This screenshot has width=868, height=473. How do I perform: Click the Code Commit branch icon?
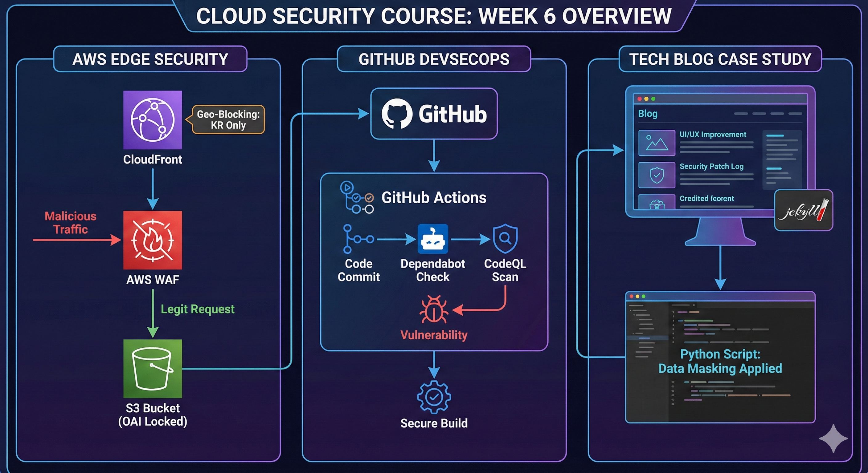tap(357, 239)
